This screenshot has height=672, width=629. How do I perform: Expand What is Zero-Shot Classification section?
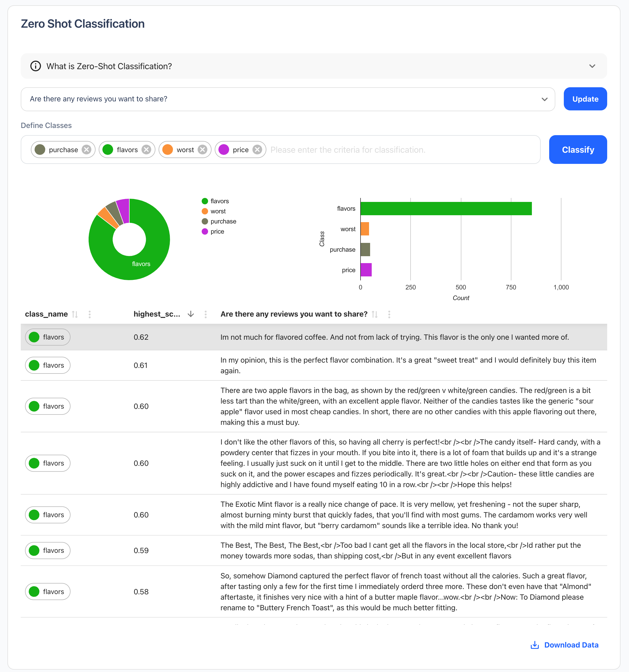[x=592, y=66]
